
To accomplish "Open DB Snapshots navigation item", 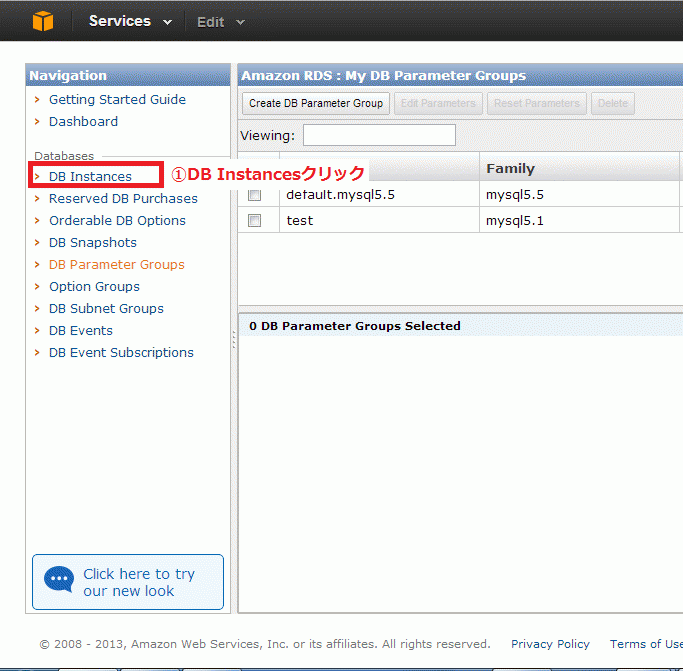I will click(x=93, y=243).
